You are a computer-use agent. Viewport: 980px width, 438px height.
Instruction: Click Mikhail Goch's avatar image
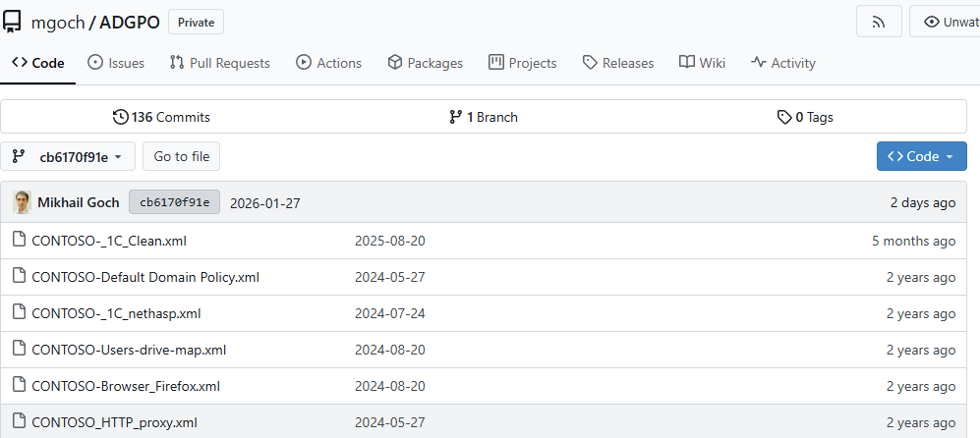click(22, 202)
